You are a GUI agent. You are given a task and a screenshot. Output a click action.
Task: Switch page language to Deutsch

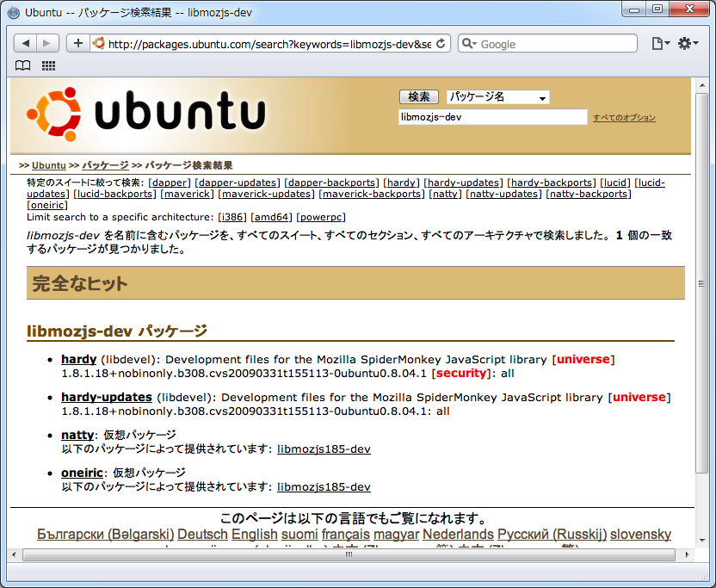click(x=202, y=534)
